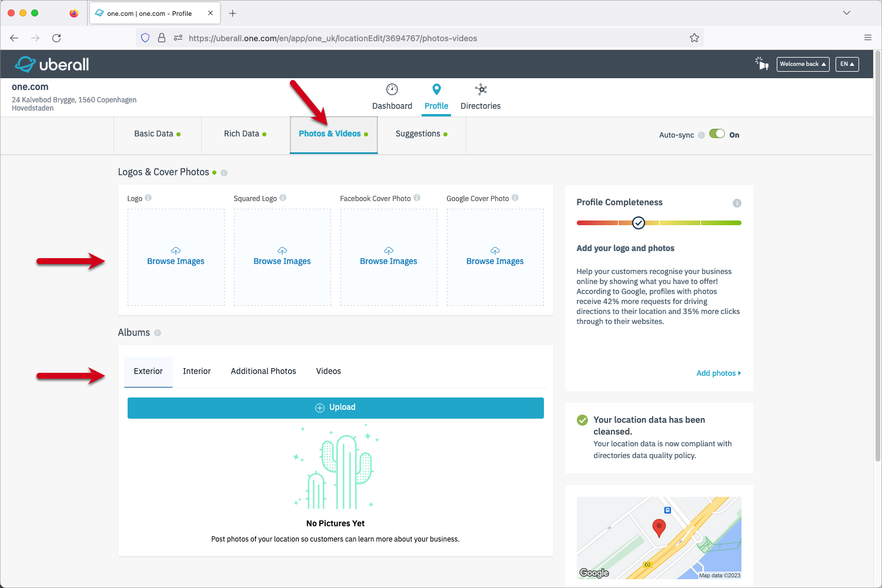Screen dimensions: 882x588
Task: Click the Profile Completeness progress marker
Action: pos(639,223)
